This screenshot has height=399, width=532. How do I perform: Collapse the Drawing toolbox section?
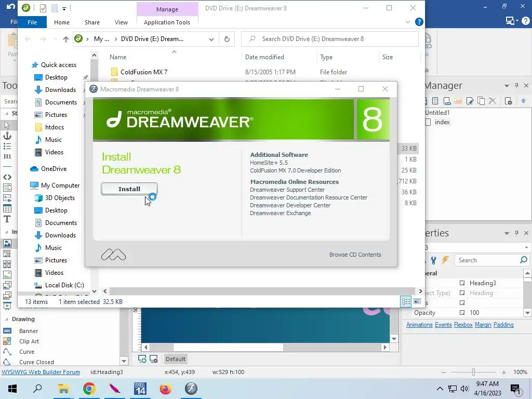6,320
